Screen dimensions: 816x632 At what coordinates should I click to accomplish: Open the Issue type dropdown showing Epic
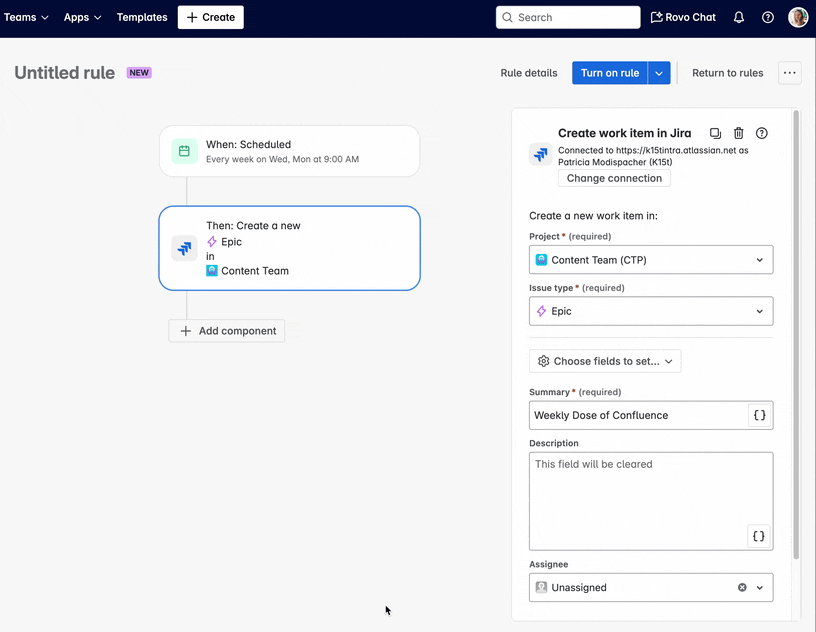[x=651, y=311]
